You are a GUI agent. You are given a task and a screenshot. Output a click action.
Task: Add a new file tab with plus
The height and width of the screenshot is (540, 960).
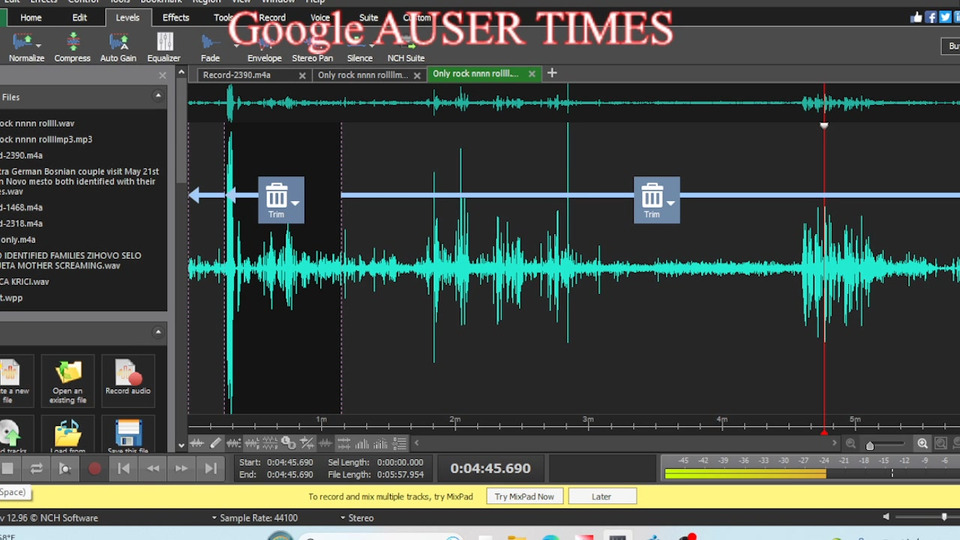pos(552,73)
